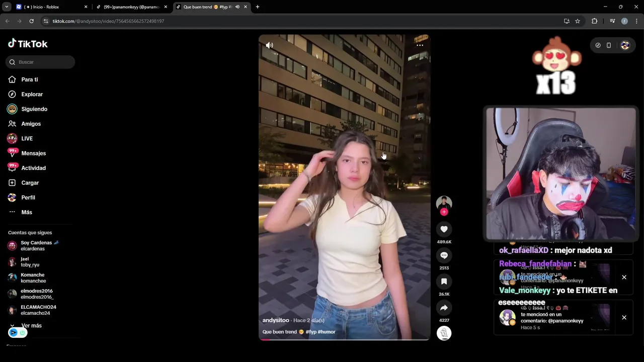Screen dimensions: 644x362
Task: Open ELCAMACHO24 followed account
Action: pyautogui.click(x=32, y=310)
